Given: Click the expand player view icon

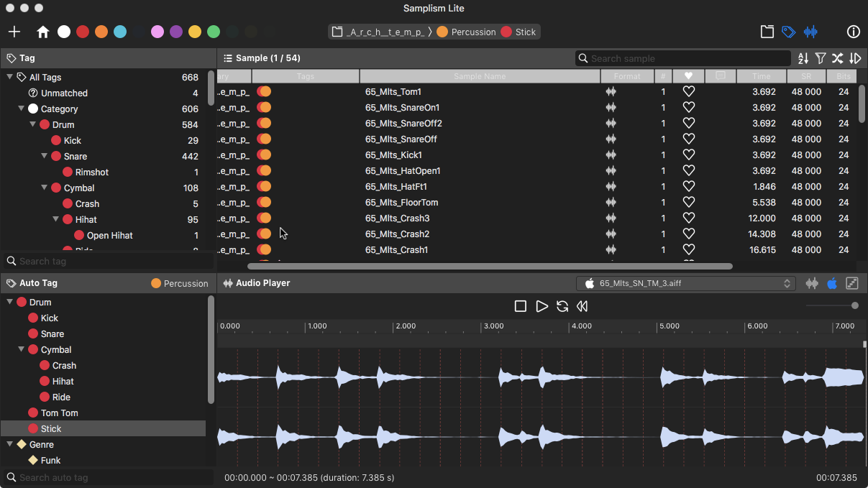Looking at the screenshot, I should 852,283.
